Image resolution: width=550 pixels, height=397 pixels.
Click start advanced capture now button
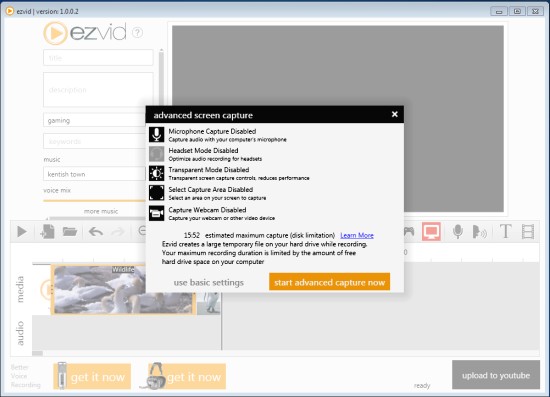click(329, 282)
